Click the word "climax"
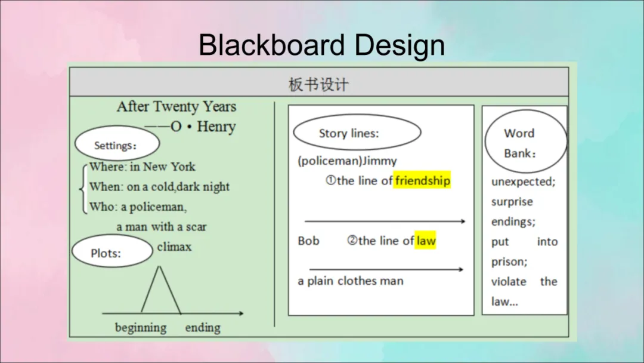Viewport: 644px width, 363px height. [x=174, y=247]
